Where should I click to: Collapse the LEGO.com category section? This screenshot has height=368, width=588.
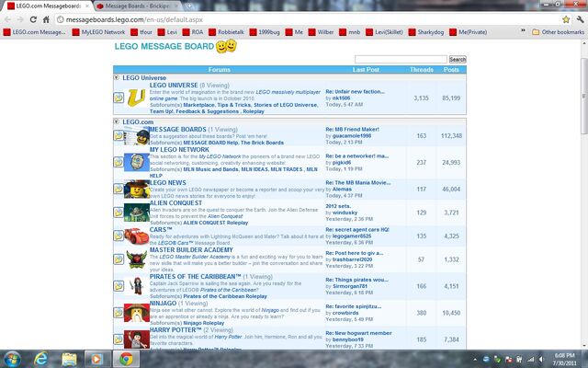117,121
